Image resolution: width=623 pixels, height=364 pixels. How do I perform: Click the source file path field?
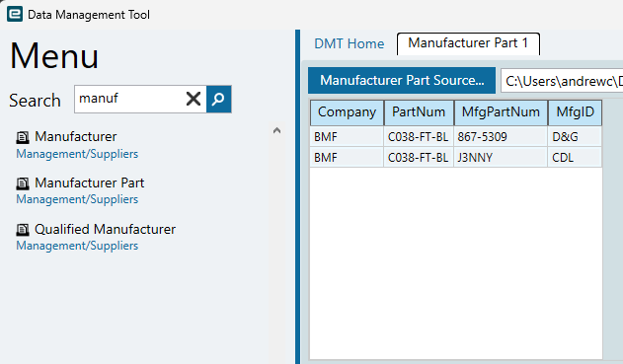click(x=562, y=81)
